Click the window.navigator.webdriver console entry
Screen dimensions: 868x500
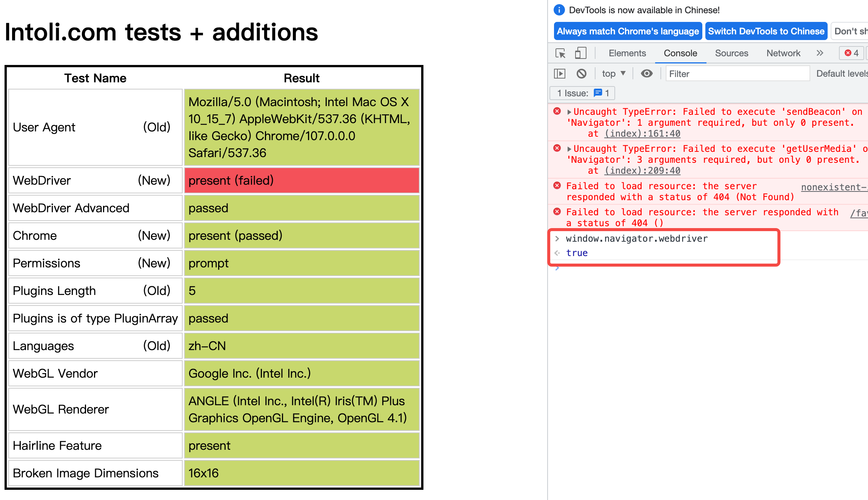[636, 239]
